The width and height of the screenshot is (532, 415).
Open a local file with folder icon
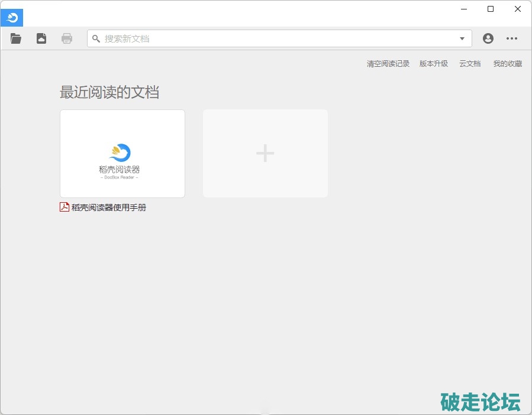pos(15,38)
